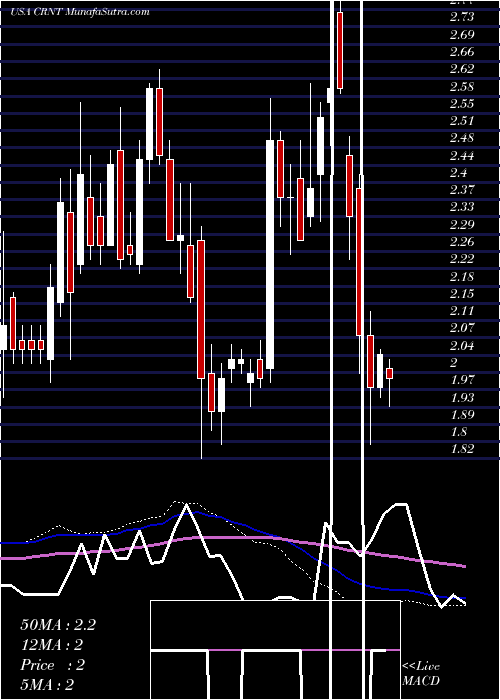Click the red candlestick peaking near 2.73
Image resolution: width=500 pixels, height=700 pixels.
[340, 50]
